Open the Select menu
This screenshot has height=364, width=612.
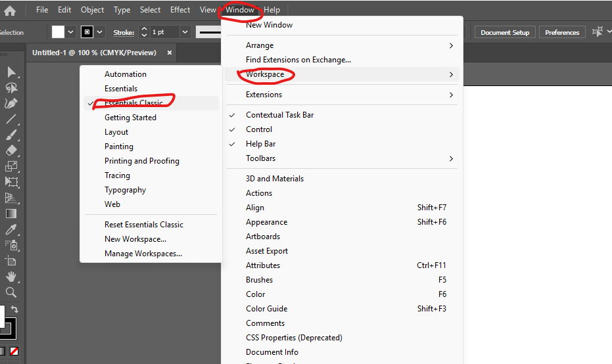[151, 10]
